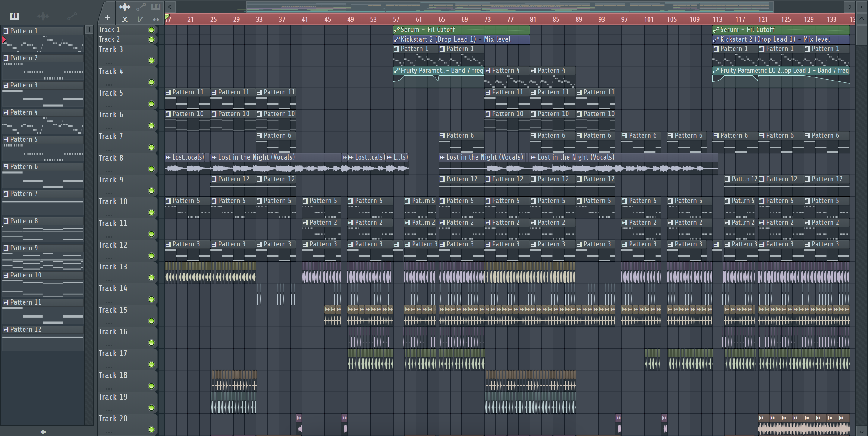Click the plus button beside Track 1 header
Viewport: 868px width, 436px height.
point(107,18)
